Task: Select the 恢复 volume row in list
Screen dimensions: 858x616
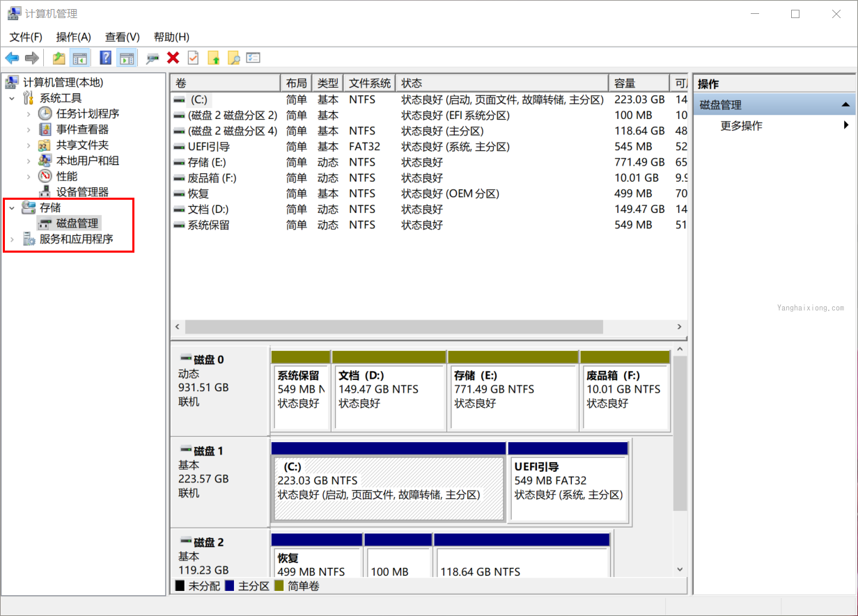Action: pos(430,194)
